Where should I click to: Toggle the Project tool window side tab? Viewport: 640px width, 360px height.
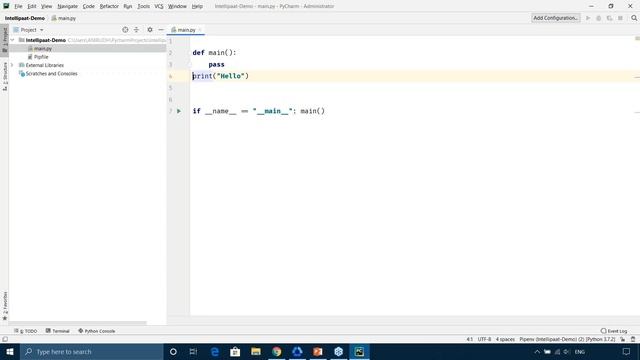click(x=4, y=40)
